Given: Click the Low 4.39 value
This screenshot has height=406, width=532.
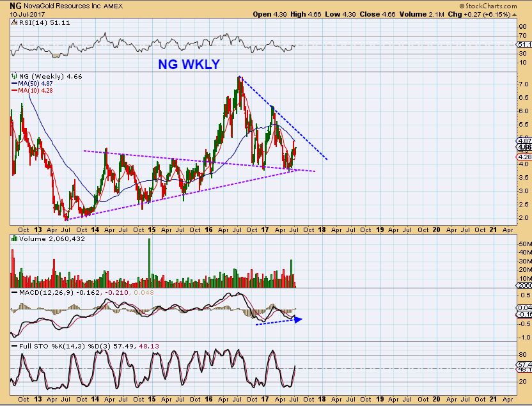Looking at the screenshot, I should (341, 14).
